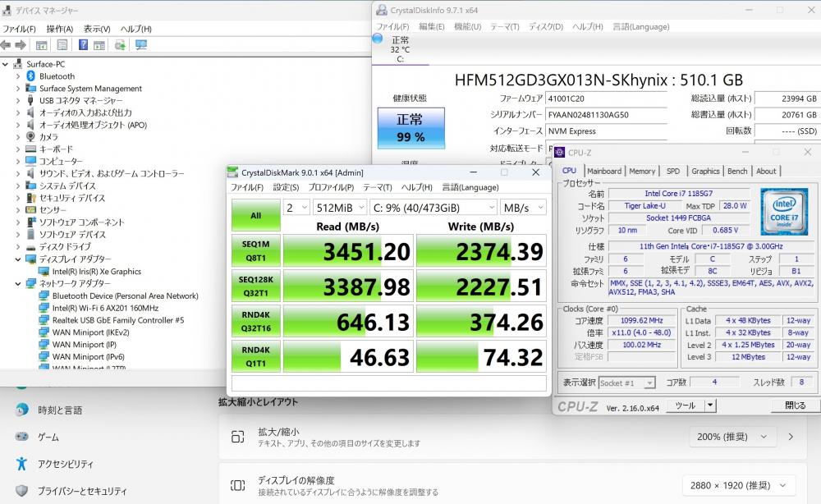Click the monitor scan icon in Device Manager toolbar
The image size is (821, 504).
coord(141,45)
